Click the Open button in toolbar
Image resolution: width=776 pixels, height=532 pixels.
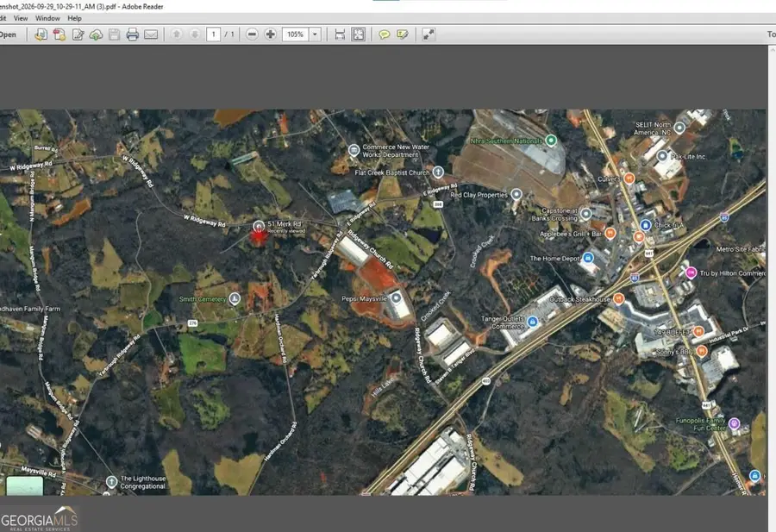tap(8, 34)
